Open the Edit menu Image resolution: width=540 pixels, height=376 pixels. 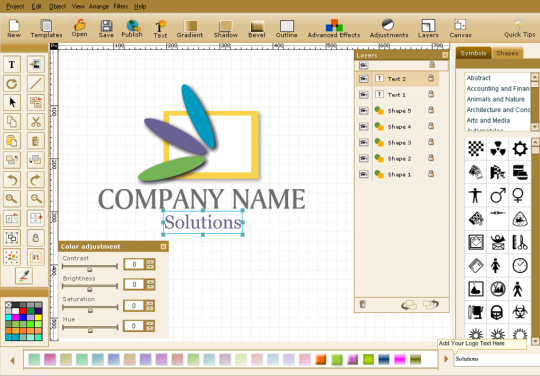point(36,6)
